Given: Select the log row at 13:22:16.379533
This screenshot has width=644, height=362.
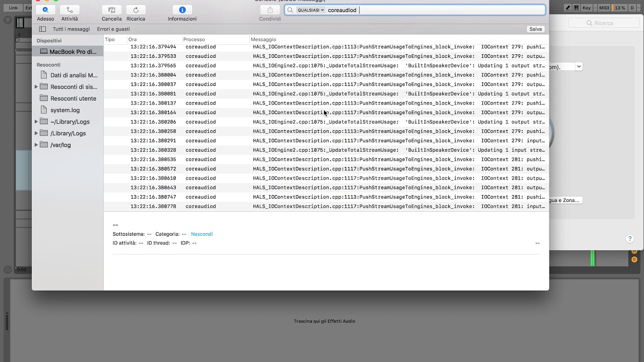Looking at the screenshot, I should pyautogui.click(x=326, y=56).
